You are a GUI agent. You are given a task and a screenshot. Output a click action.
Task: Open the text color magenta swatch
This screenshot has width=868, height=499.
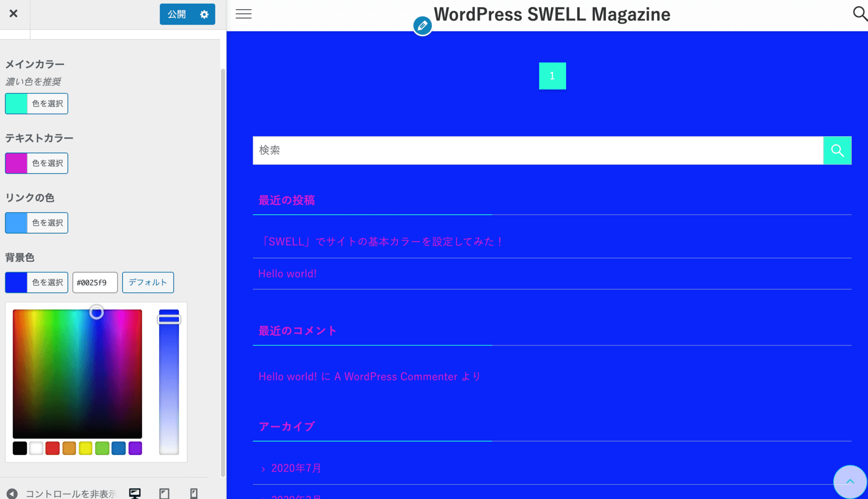coord(16,163)
